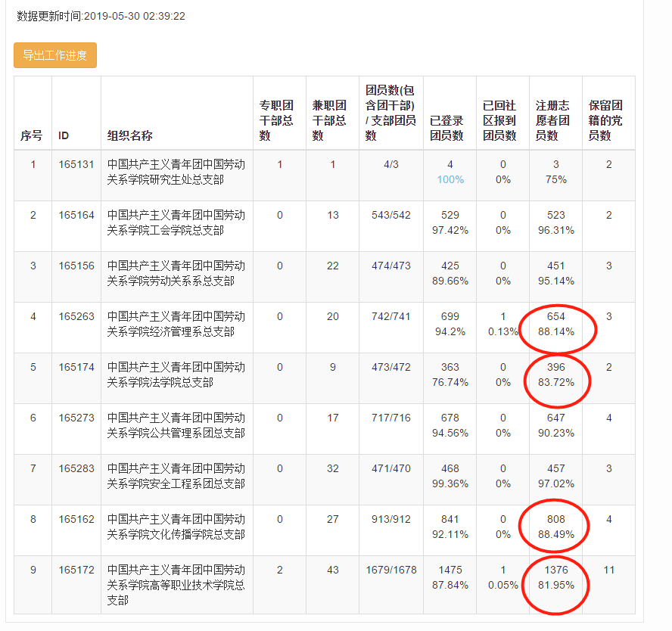This screenshot has width=672, height=631.
Task: Click organization name 法学院总支部
Action: (176, 375)
